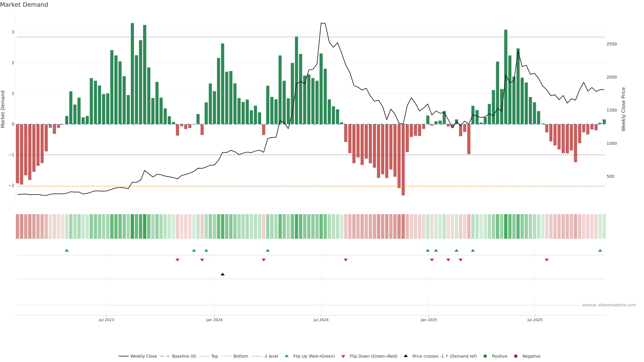Image resolution: width=644 pixels, height=362 pixels.
Task: Click the black price-crosses triangle marker near Jan 2024
Action: [223, 274]
